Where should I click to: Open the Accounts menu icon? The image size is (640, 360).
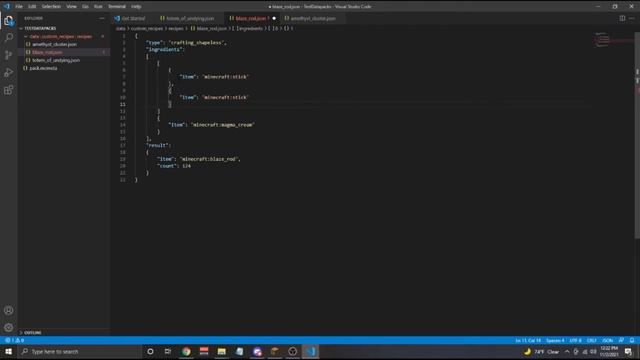point(9,310)
